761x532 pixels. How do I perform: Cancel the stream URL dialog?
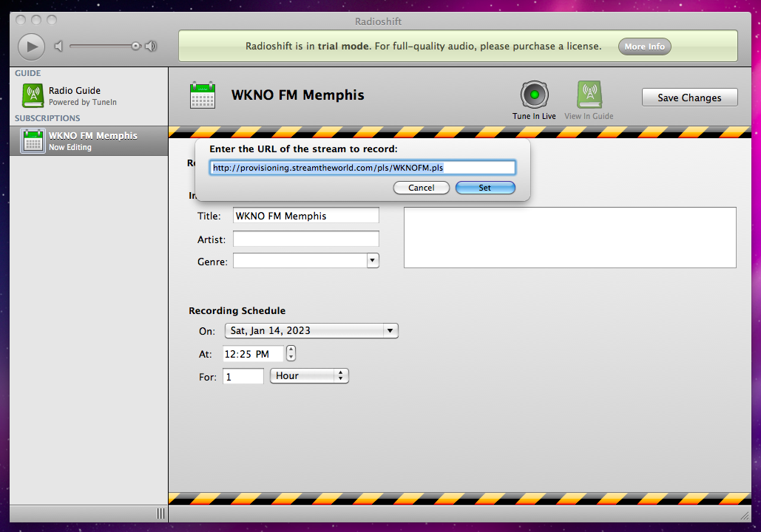[x=422, y=188]
